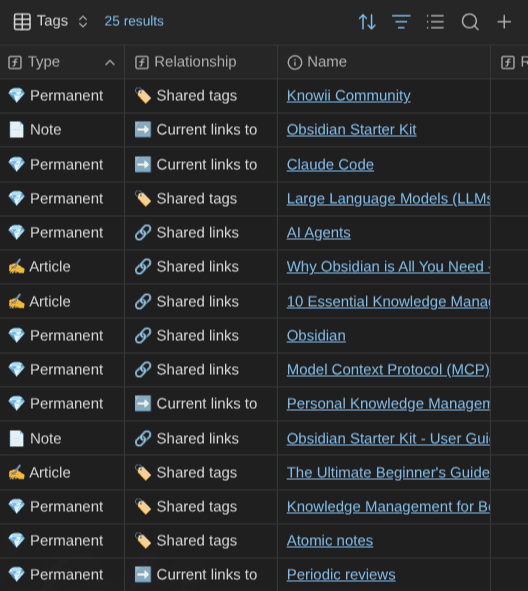Click the diamond icon in Large Language Models row
The image size is (528, 591).
point(17,199)
